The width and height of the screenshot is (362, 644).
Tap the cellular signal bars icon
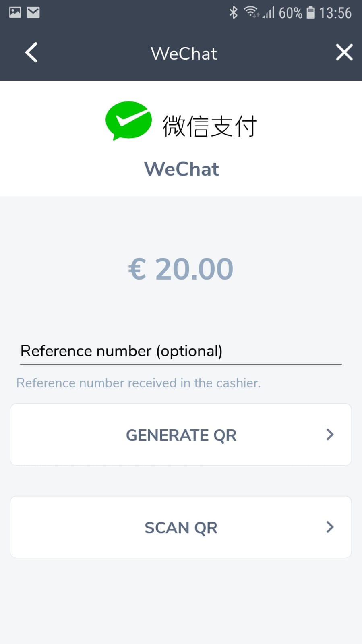pos(269,13)
